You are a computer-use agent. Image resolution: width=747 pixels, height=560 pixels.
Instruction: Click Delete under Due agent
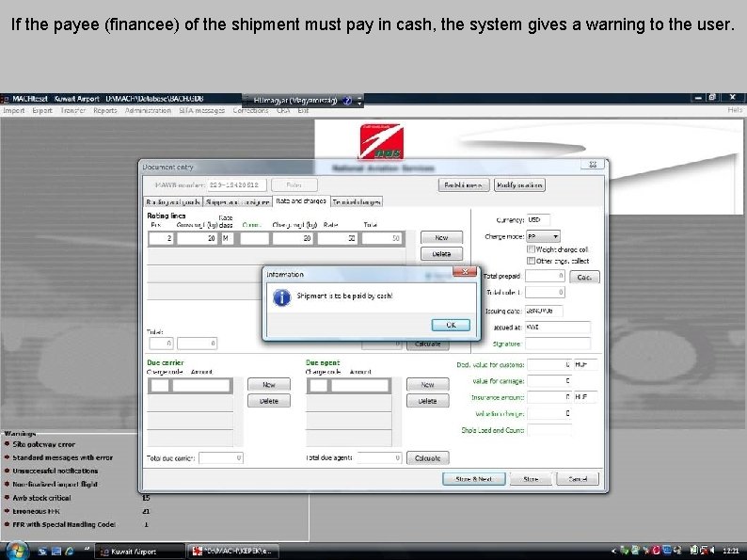pos(427,401)
